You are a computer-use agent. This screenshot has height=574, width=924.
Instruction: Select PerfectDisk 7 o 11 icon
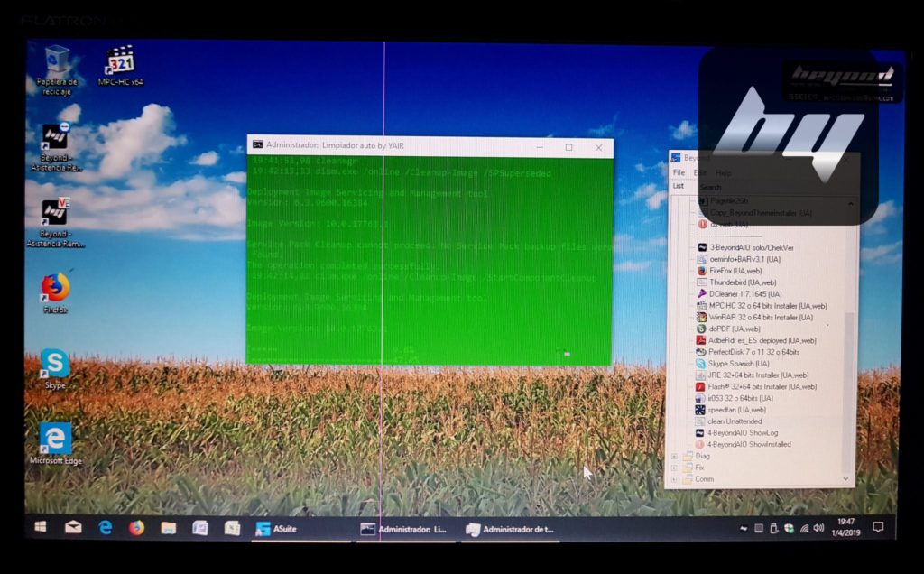[700, 352]
